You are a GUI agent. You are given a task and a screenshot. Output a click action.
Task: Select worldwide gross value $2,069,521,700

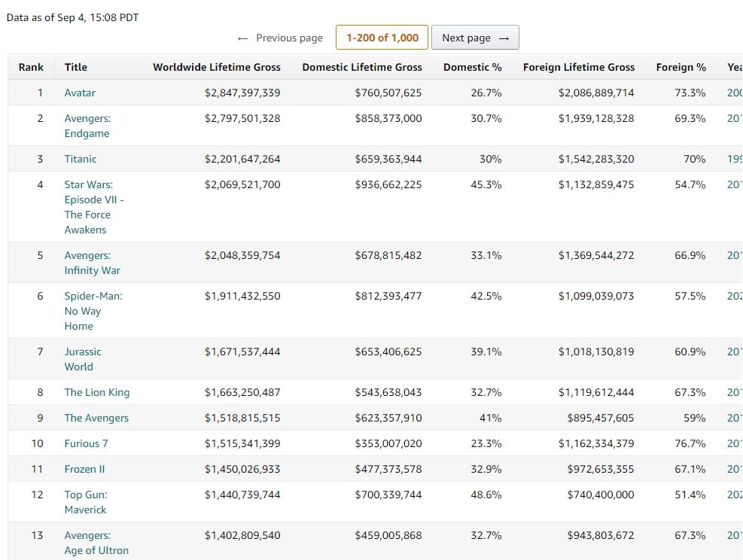[242, 184]
